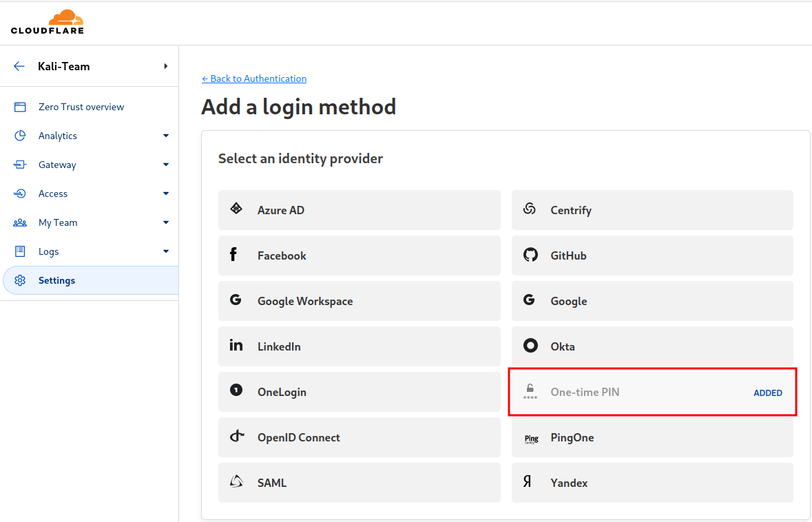This screenshot has width=812, height=522.
Task: Expand the Access submenu arrow
Action: tap(166, 194)
